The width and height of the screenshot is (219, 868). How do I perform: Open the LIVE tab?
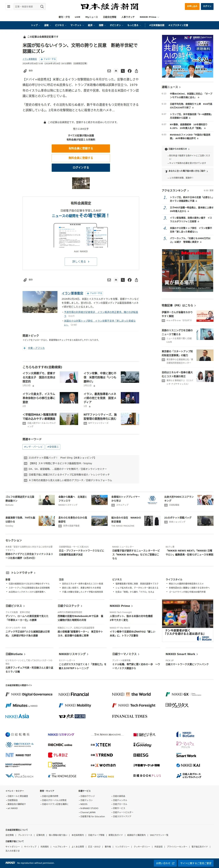tap(77, 17)
